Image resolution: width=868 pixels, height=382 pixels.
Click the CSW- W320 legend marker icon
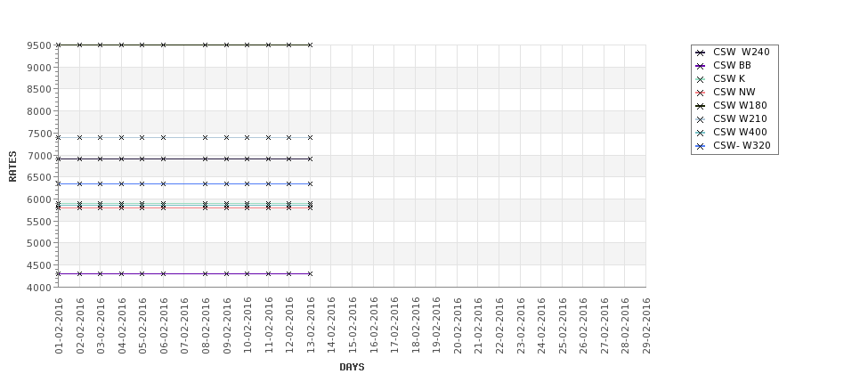tap(701, 146)
